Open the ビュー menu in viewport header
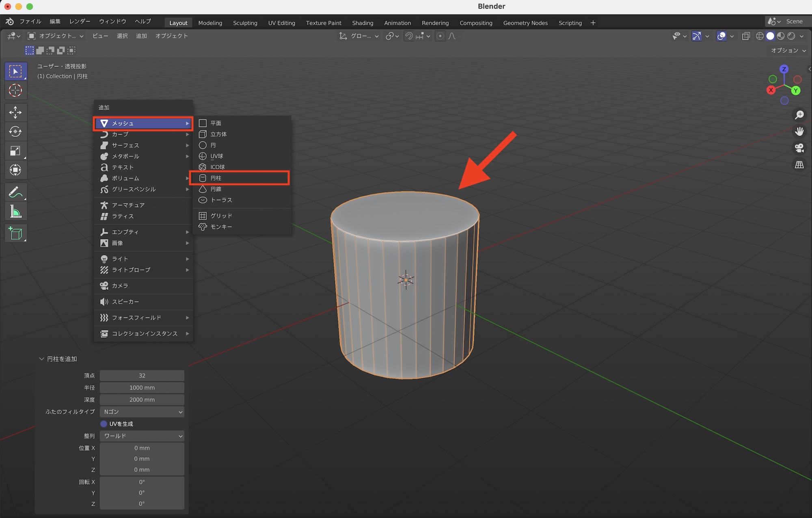 tap(100, 36)
